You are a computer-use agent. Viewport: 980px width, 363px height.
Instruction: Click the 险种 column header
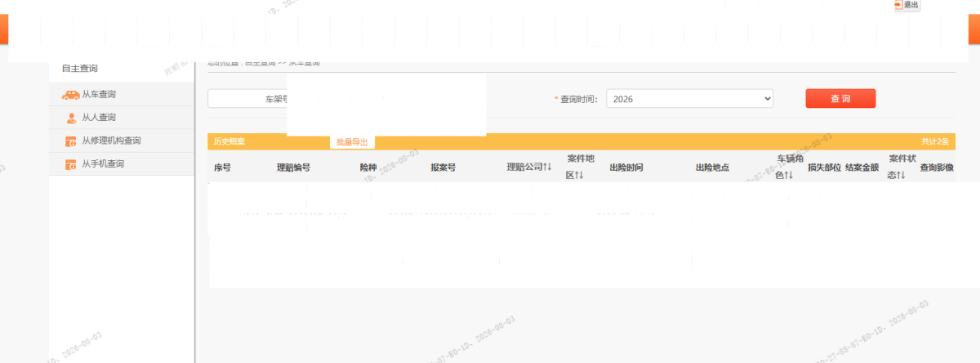368,168
